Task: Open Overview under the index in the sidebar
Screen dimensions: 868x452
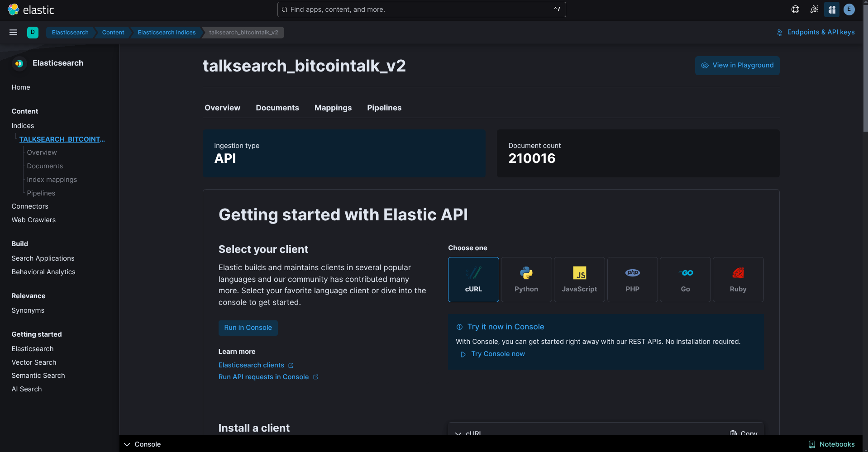Action: coord(42,152)
